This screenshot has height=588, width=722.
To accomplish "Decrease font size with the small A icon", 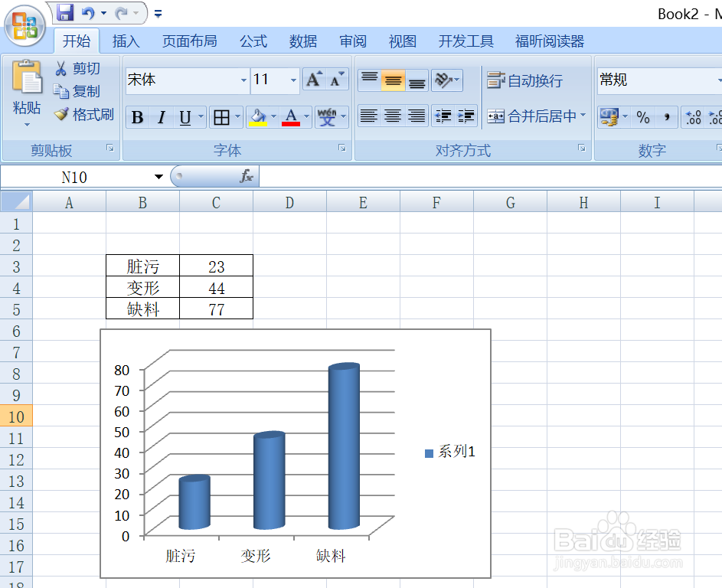I will tap(337, 80).
